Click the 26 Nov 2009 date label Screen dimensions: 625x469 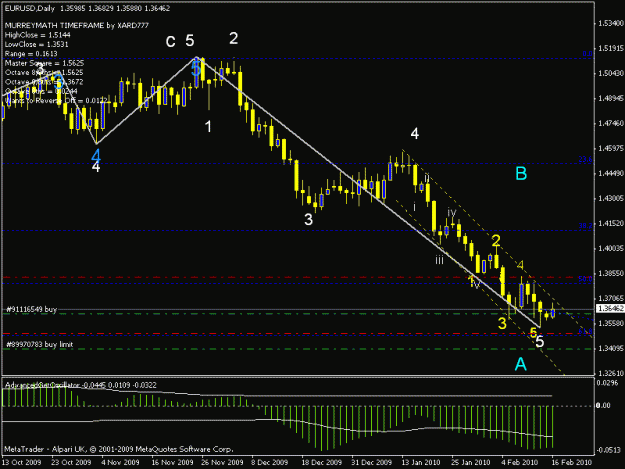point(222,462)
